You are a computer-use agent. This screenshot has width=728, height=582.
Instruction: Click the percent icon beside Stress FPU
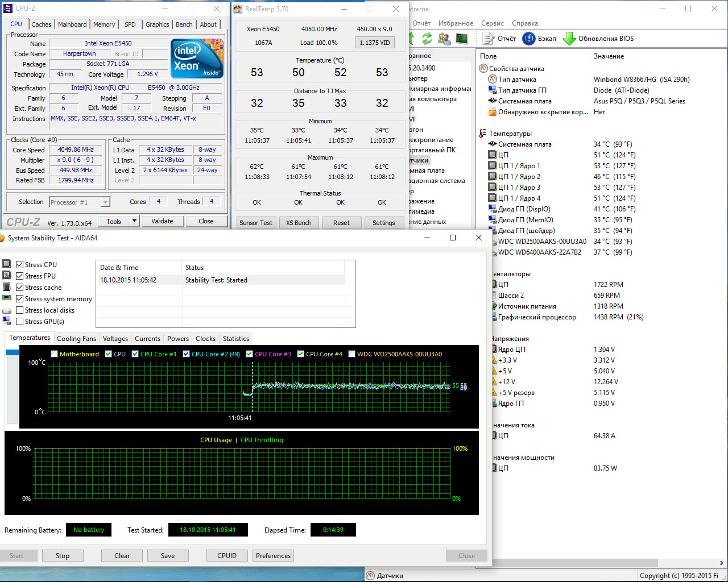(x=7, y=275)
